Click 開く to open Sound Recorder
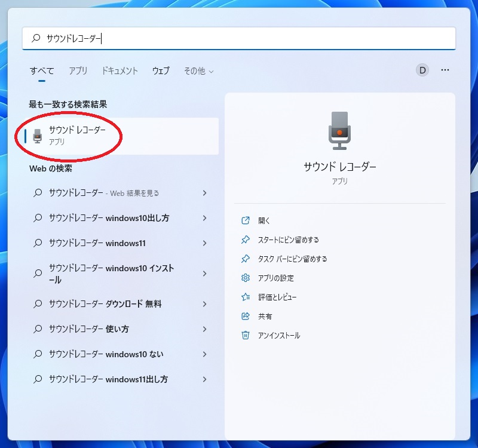 tap(263, 220)
